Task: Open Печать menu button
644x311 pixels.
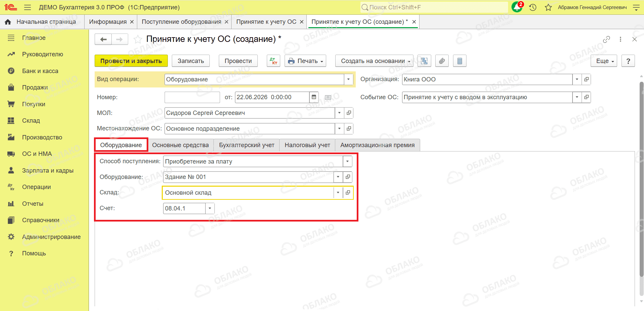Action: [305, 61]
